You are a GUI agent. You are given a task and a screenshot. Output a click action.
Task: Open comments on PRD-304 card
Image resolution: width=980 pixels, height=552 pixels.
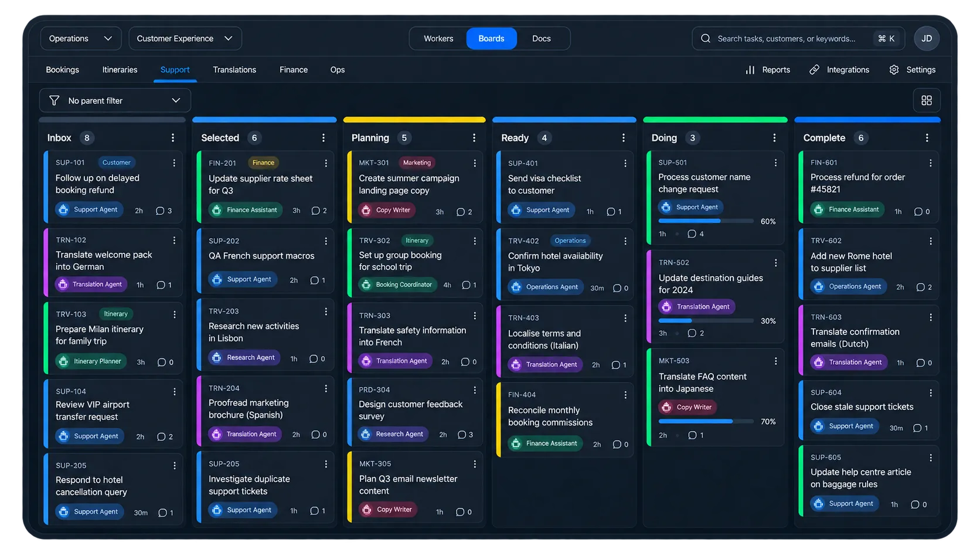(x=465, y=435)
